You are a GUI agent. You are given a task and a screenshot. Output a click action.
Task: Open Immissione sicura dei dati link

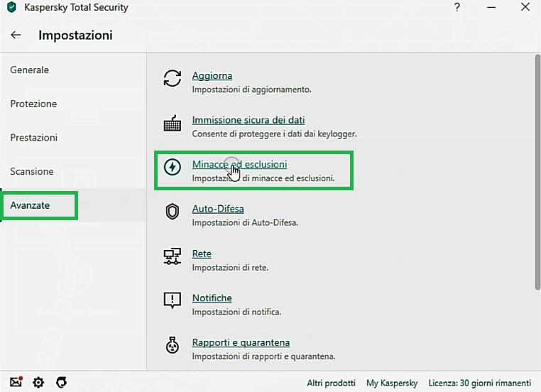(248, 120)
